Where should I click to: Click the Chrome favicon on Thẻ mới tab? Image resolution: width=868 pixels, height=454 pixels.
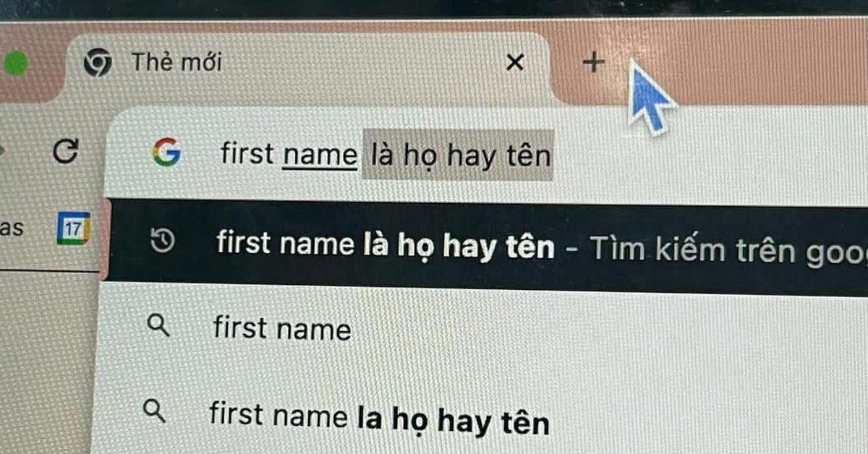[x=98, y=63]
